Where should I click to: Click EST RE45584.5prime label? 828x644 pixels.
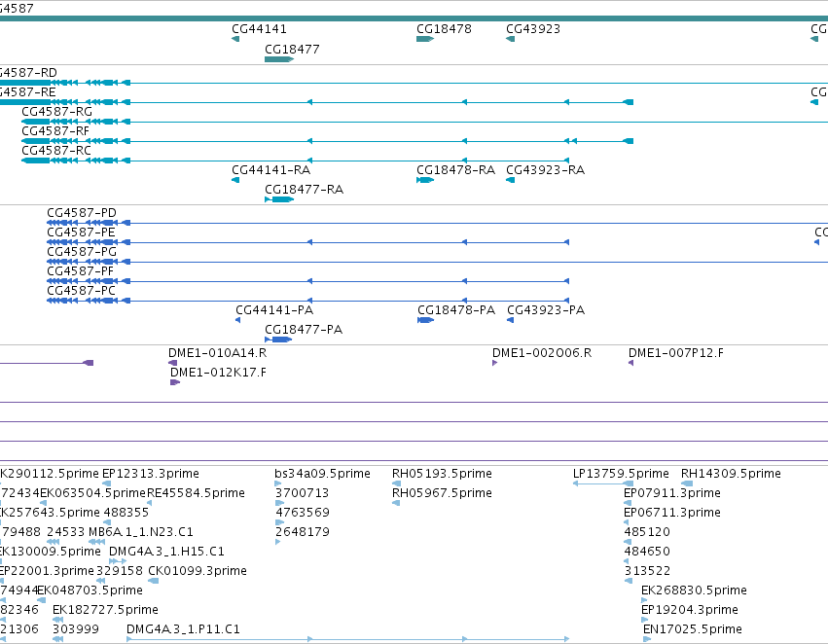[x=196, y=493]
